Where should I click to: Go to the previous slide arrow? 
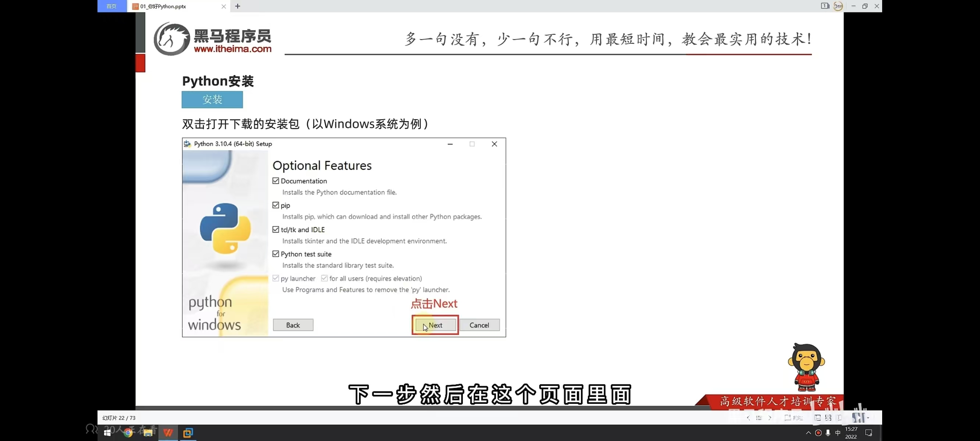pos(748,418)
